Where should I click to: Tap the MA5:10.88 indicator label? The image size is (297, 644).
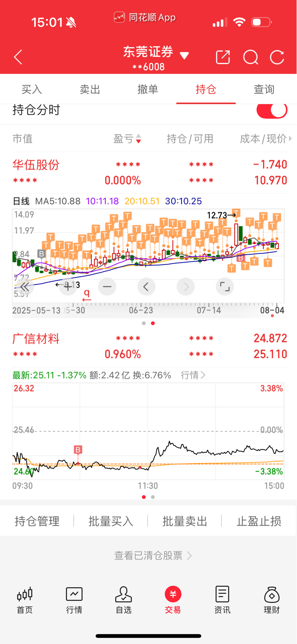58,201
